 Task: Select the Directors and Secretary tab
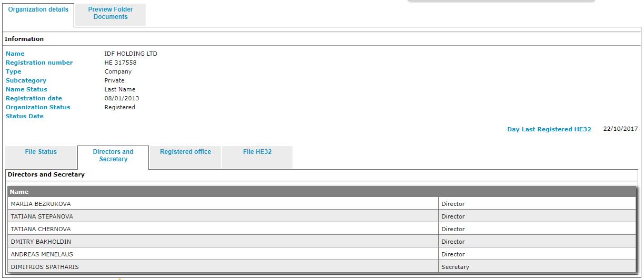(113, 157)
